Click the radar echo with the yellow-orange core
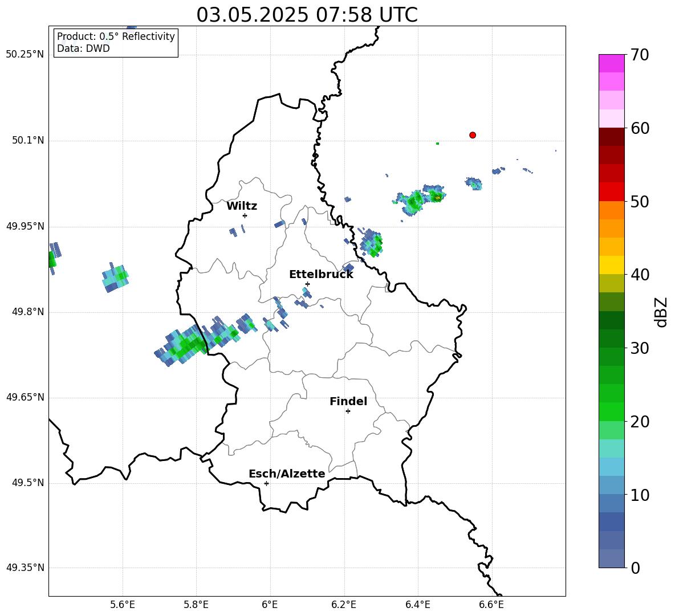The height and width of the screenshot is (616, 675). click(434, 194)
